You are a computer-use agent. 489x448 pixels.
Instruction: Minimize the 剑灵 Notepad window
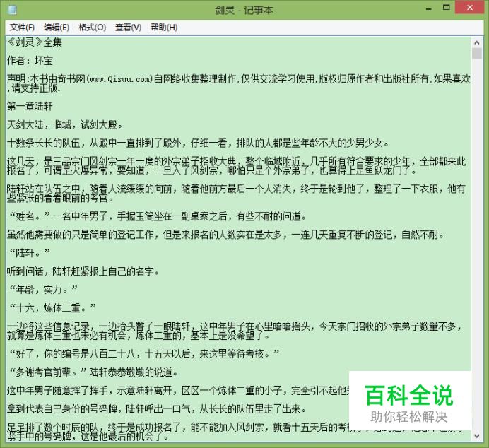(x=429, y=8)
